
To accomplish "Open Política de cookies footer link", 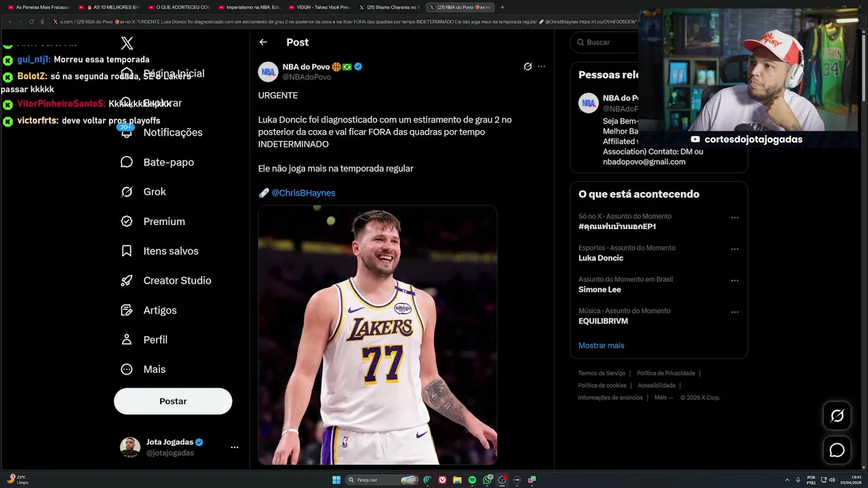I will (602, 386).
